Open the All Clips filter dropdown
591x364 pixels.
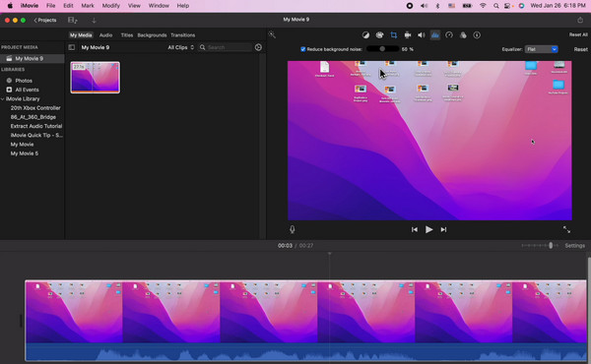coord(180,47)
